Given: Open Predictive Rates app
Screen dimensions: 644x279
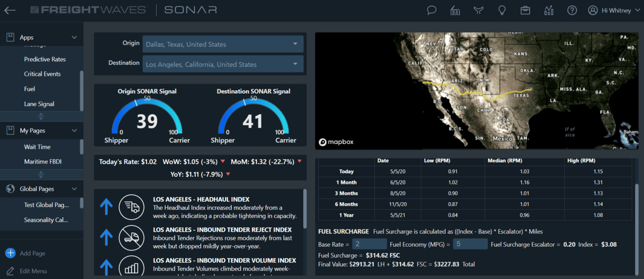Looking at the screenshot, I should [x=45, y=59].
